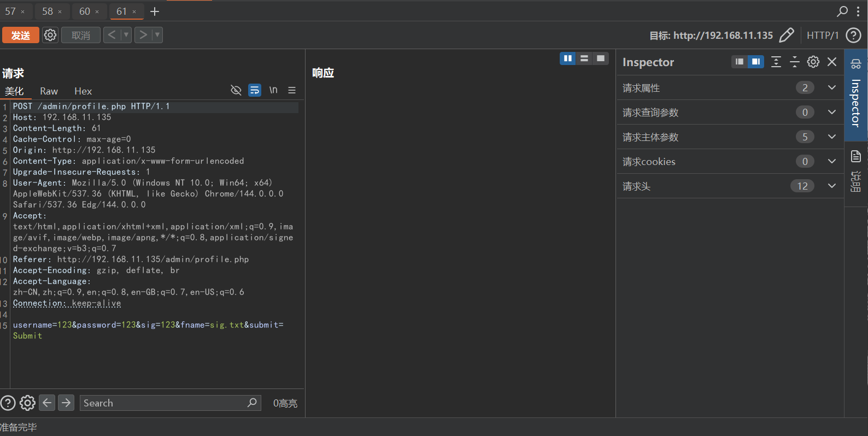Go to the next request in history
Image resolution: width=868 pixels, height=436 pixels.
pos(143,35)
